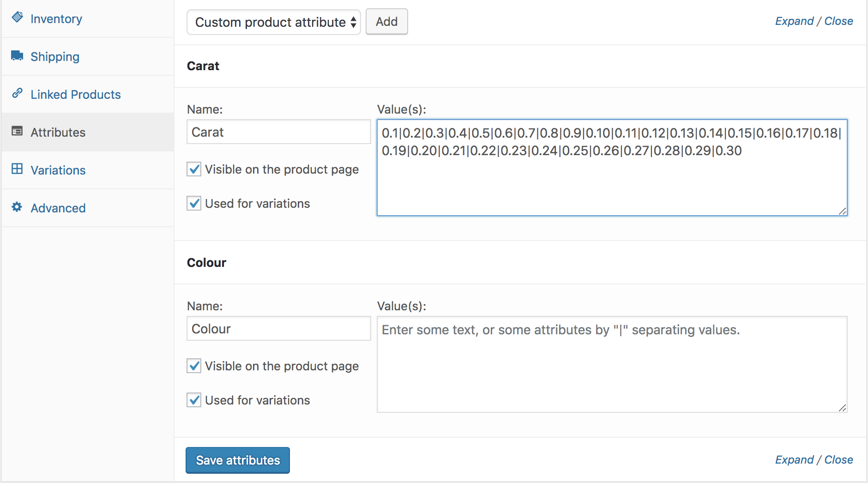Click the bottom Close link
This screenshot has width=868, height=483.
838,460
